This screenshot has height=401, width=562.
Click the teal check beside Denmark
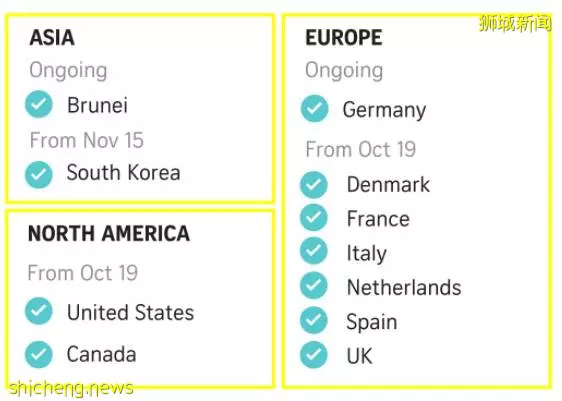coord(314,185)
